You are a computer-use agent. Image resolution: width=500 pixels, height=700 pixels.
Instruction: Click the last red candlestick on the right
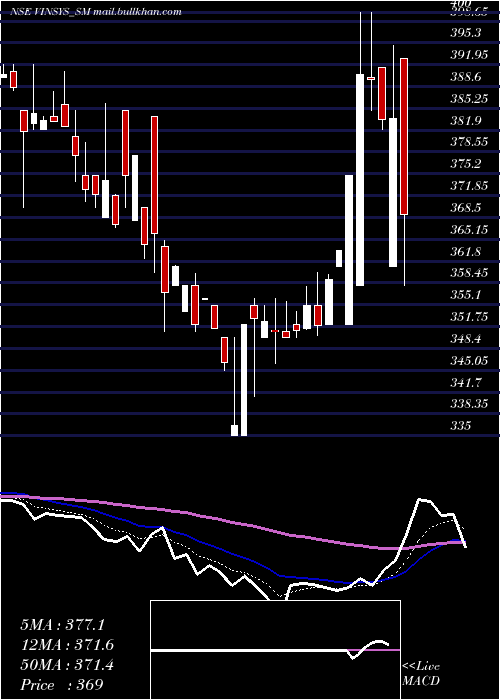(x=404, y=136)
